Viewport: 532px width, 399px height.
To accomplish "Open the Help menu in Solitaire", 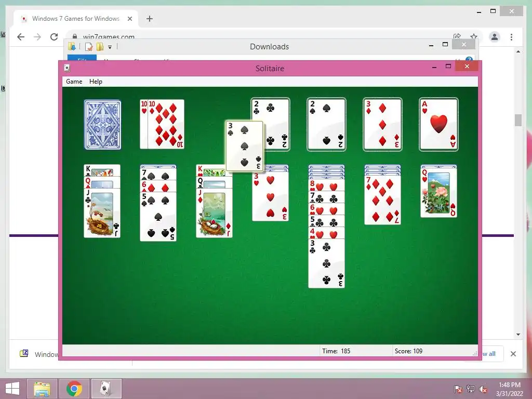I will 96,82.
